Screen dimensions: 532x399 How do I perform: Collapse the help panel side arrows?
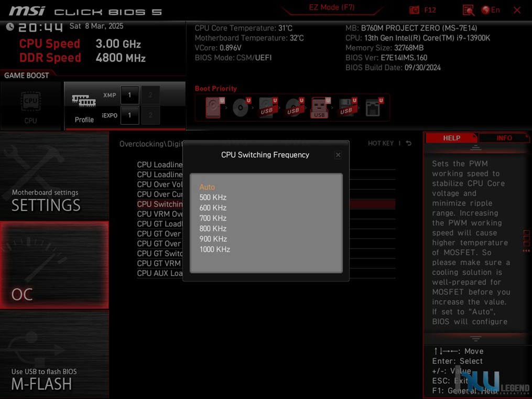[x=526, y=251]
